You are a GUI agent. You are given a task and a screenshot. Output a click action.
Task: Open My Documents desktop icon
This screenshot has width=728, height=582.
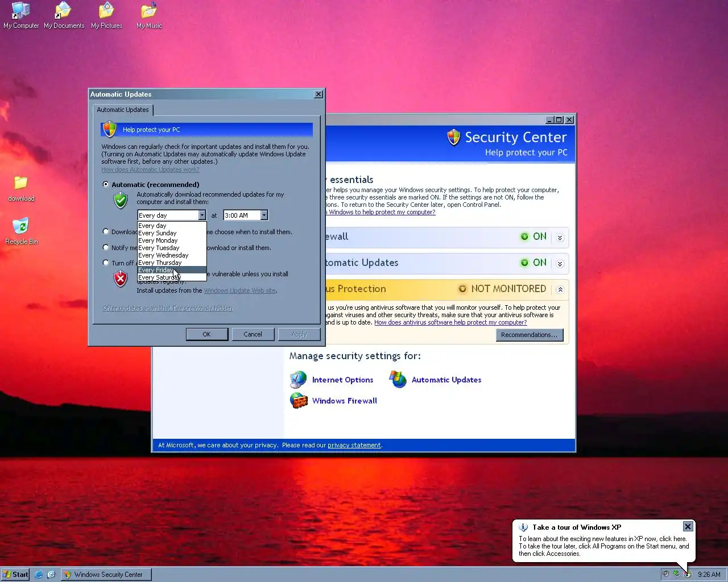[64, 15]
